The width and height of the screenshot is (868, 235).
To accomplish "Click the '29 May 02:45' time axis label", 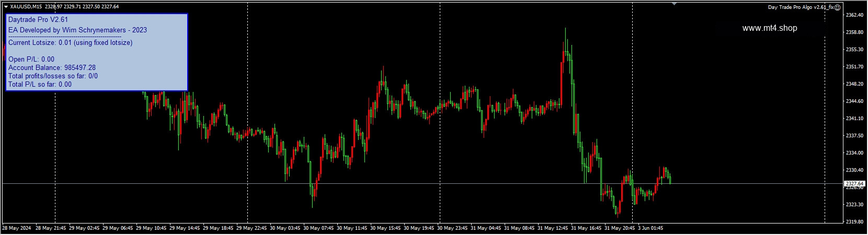I will (84, 229).
